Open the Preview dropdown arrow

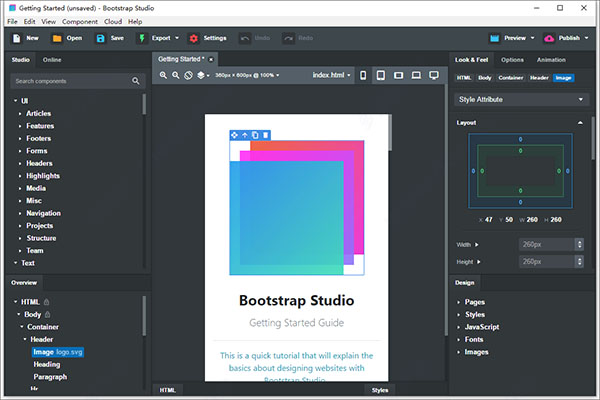(x=532, y=38)
